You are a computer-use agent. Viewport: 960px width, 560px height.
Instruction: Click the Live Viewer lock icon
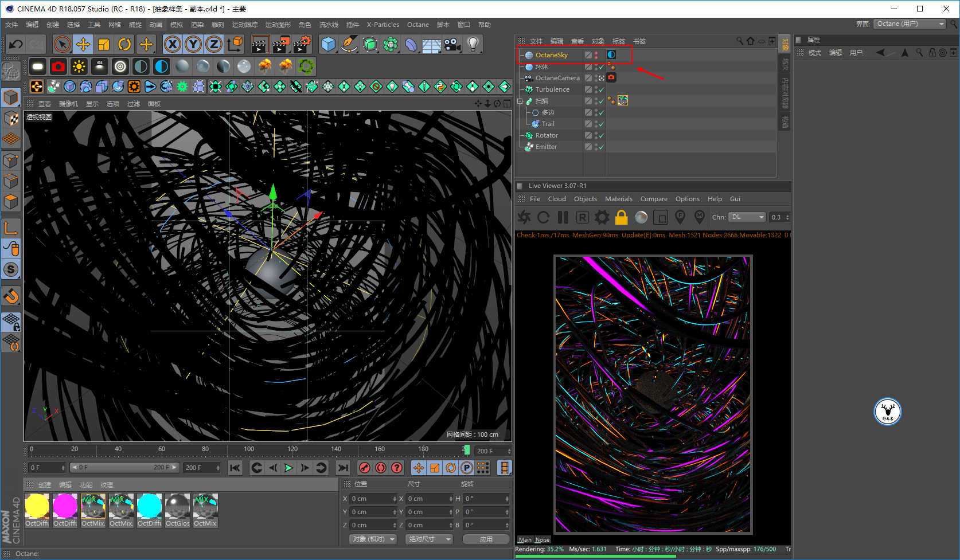tap(621, 217)
